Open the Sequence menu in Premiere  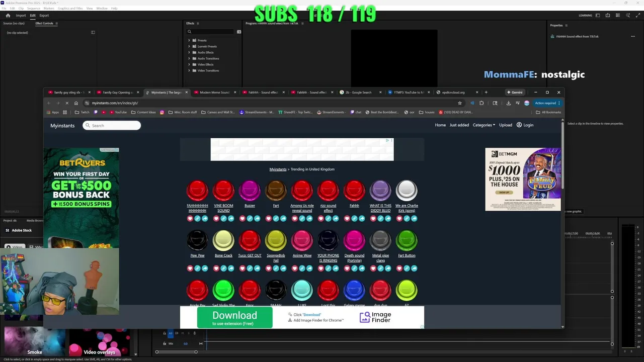33,9
